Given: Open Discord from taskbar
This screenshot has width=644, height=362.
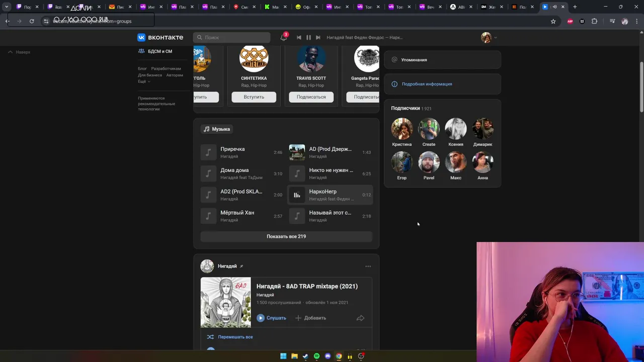Looking at the screenshot, I should (x=328, y=356).
